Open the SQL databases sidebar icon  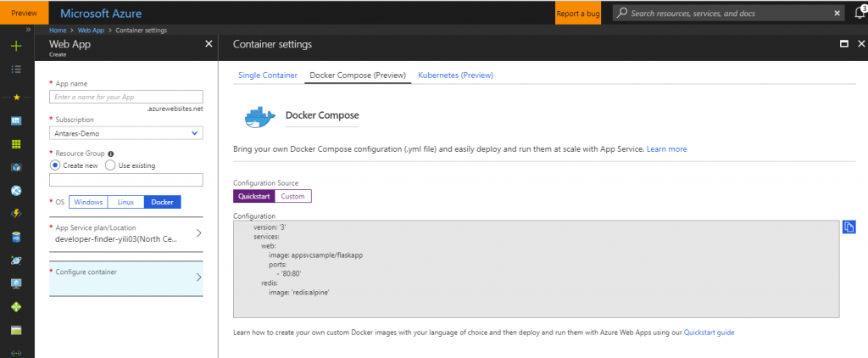[16, 237]
